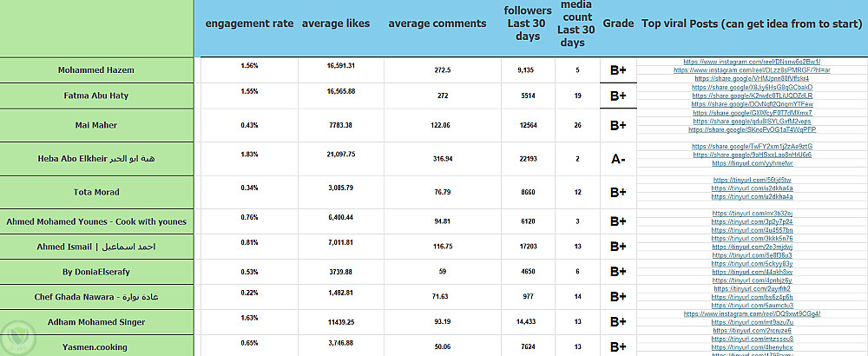Open the share.google link starting with GX0fcy
The image size is (868, 356).
[x=752, y=112]
